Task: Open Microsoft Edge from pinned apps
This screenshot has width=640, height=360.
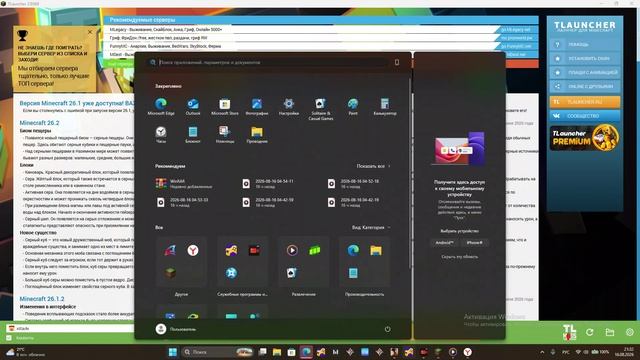Action: (x=161, y=107)
